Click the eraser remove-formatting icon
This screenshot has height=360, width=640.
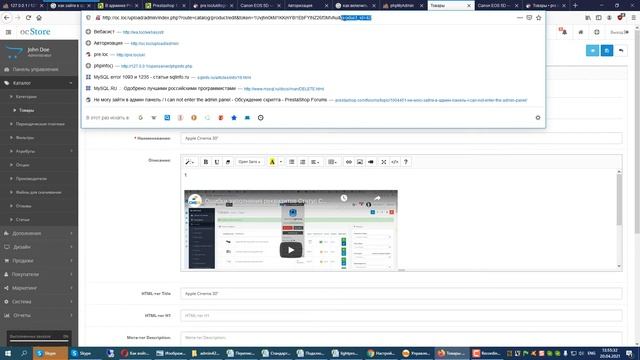pos(228,162)
